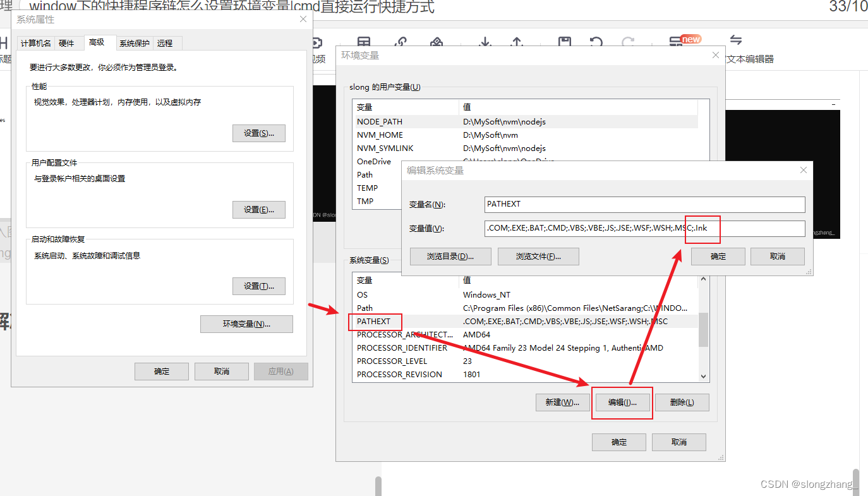The height and width of the screenshot is (496, 868).
Task: Click 删除(L) under system variables
Action: pos(682,402)
